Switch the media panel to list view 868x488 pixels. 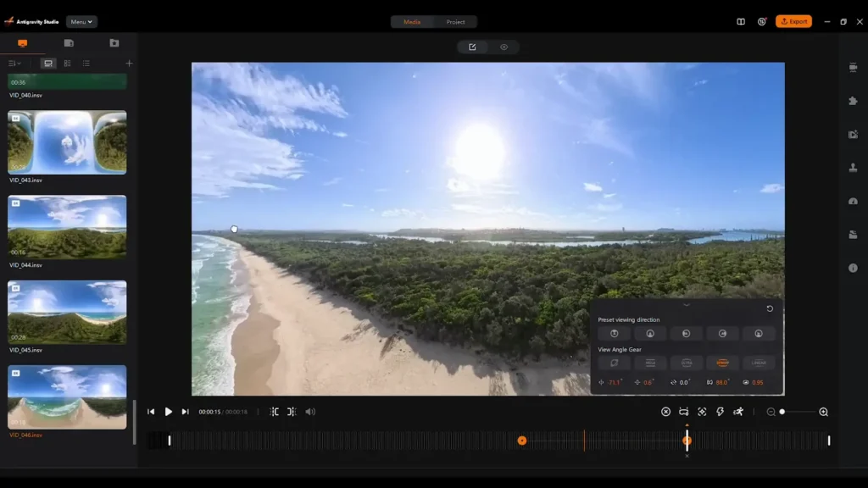[86, 63]
